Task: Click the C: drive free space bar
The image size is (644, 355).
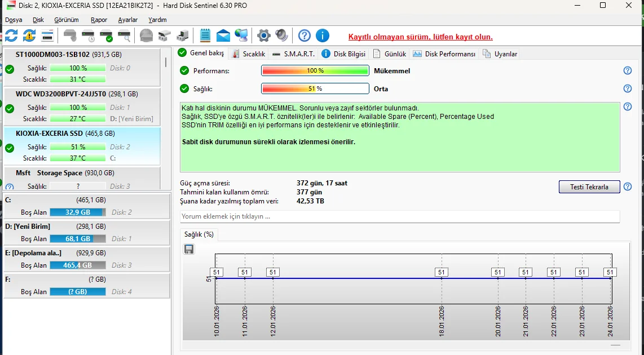Action: coord(78,212)
